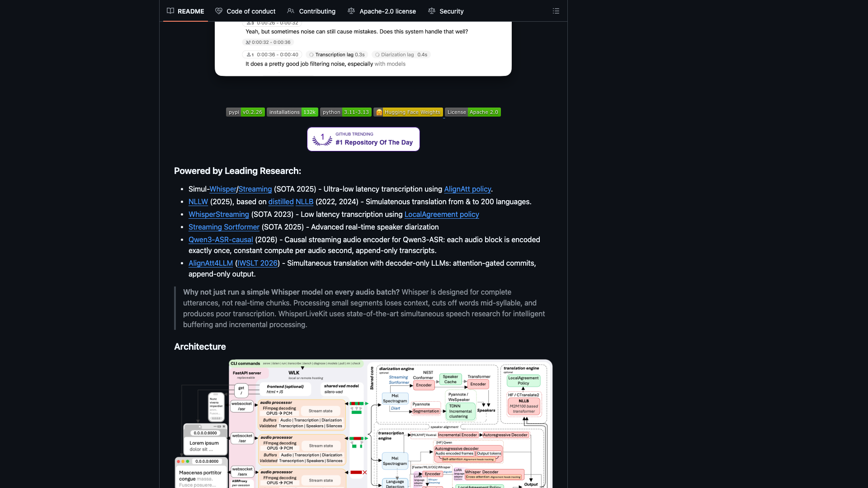This screenshot has height=488, width=868.
Task: Open the WhisperStreaming link
Action: pos(219,215)
